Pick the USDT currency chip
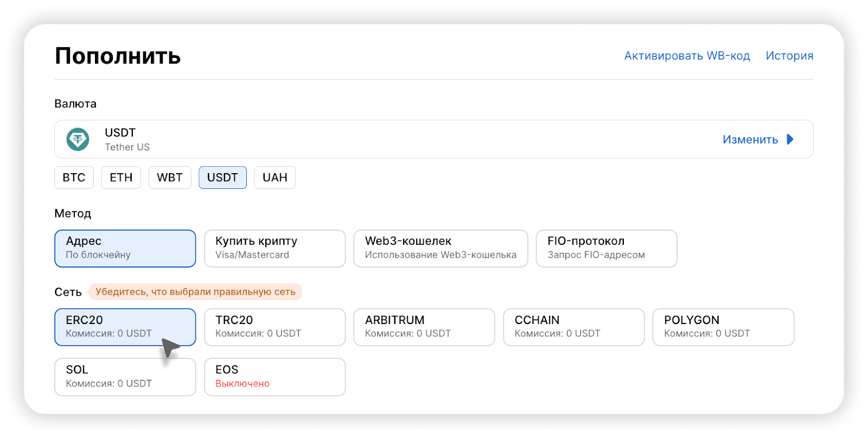This screenshot has width=868, height=438. click(x=222, y=177)
